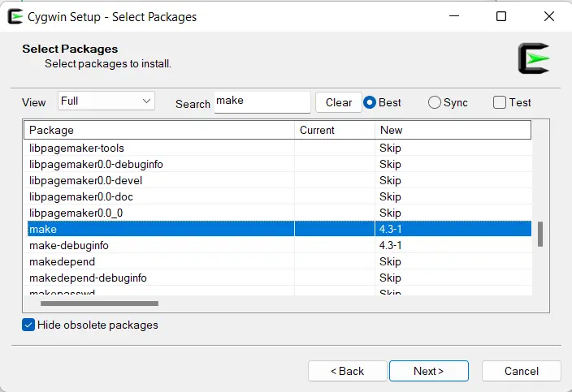Click Skip for libpagemaker0.0_0
This screenshot has height=392, width=572.
click(390, 213)
